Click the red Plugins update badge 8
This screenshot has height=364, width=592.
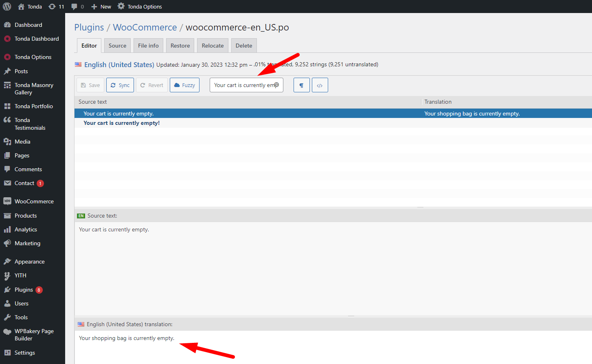[x=39, y=290]
